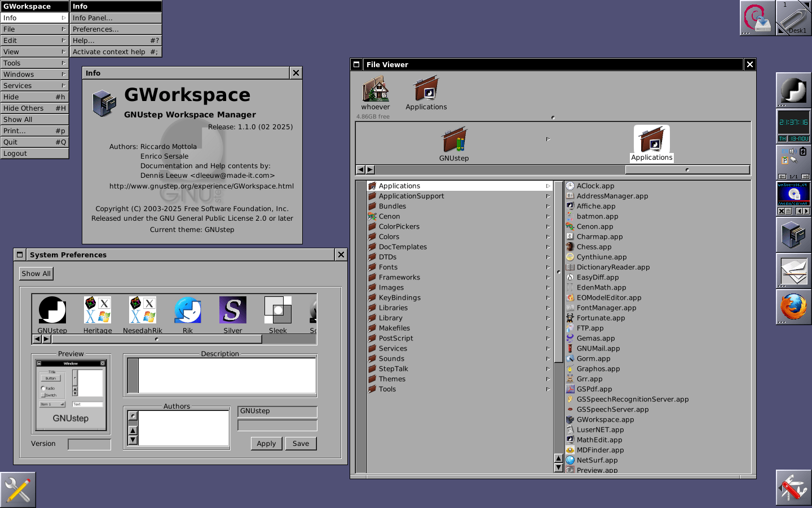Viewport: 812px width, 508px height.
Task: Click the down scroll arrow of the applications list
Action: click(x=559, y=467)
